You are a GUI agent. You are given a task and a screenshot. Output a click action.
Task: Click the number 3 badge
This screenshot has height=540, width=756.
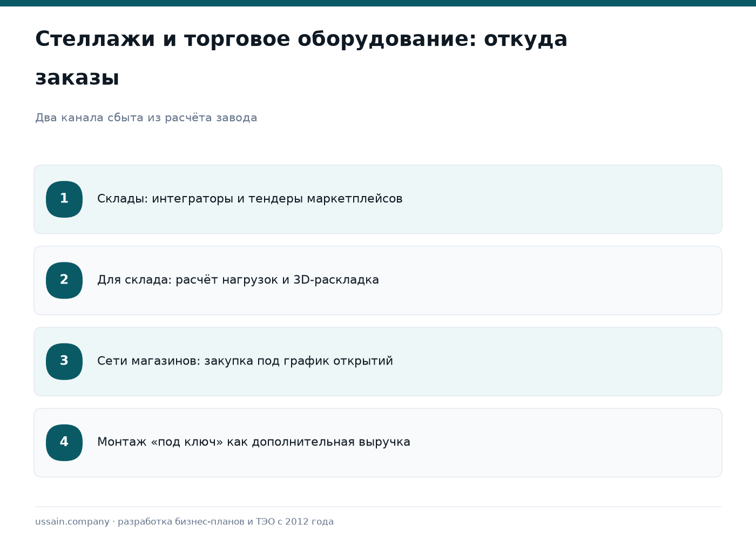(x=64, y=361)
